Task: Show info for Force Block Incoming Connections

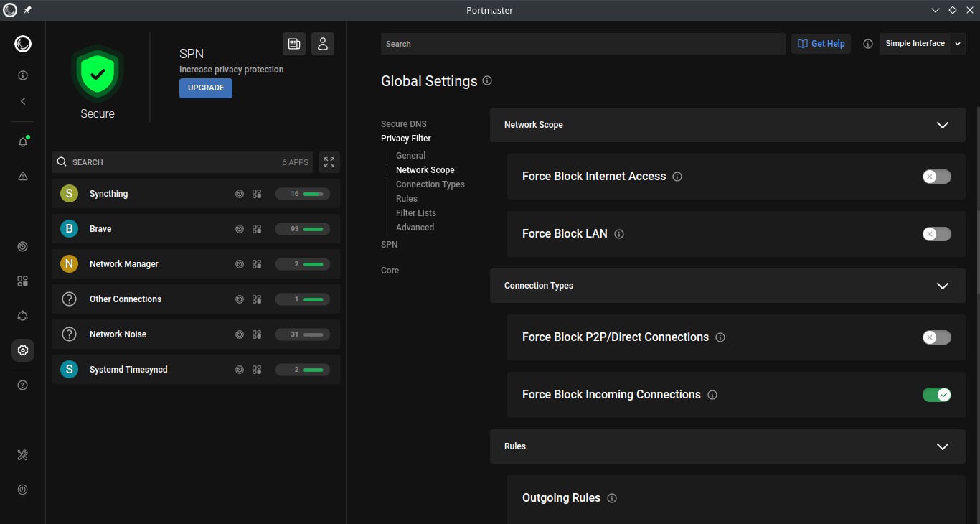Action: (x=712, y=395)
